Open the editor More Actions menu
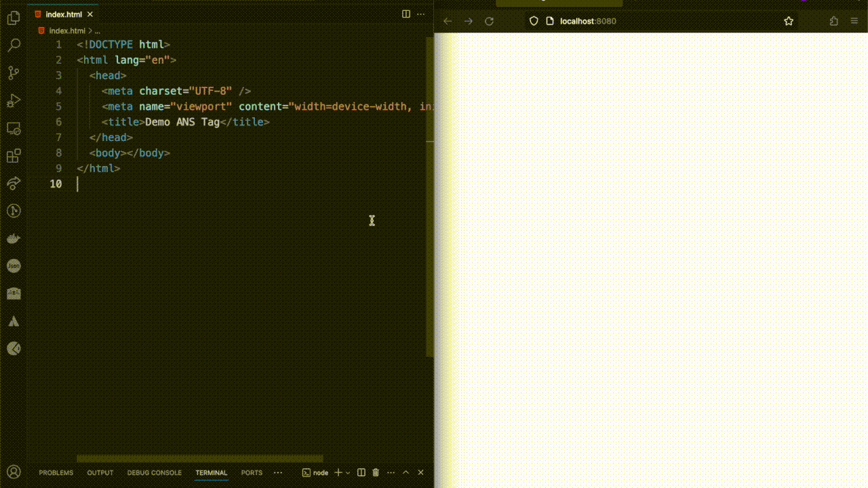 point(422,14)
